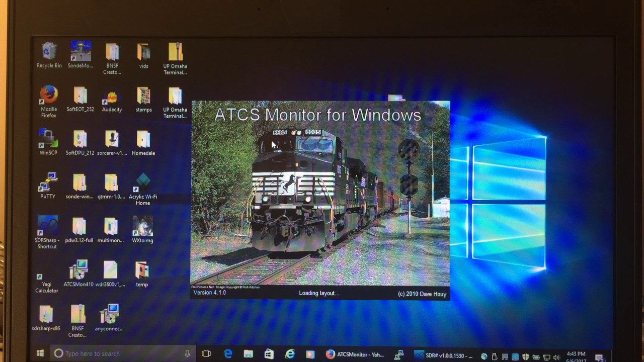Screen dimensions: 644x362
Task: Click the PuTTY desktop shortcut
Action: [x=48, y=183]
